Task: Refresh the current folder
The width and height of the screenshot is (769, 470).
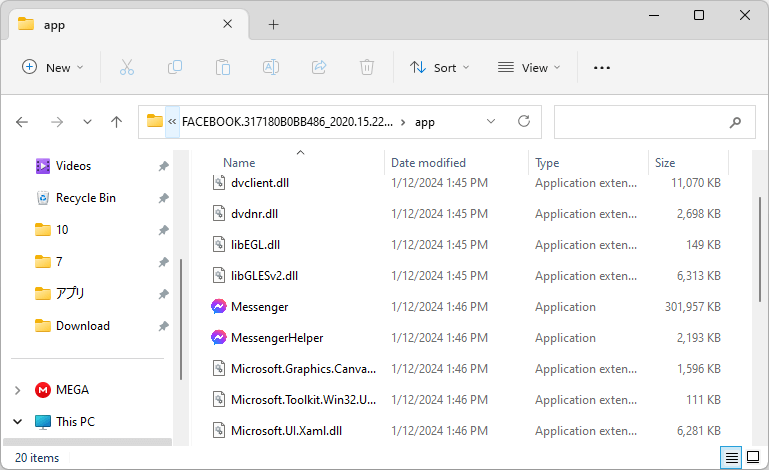Action: tap(524, 121)
